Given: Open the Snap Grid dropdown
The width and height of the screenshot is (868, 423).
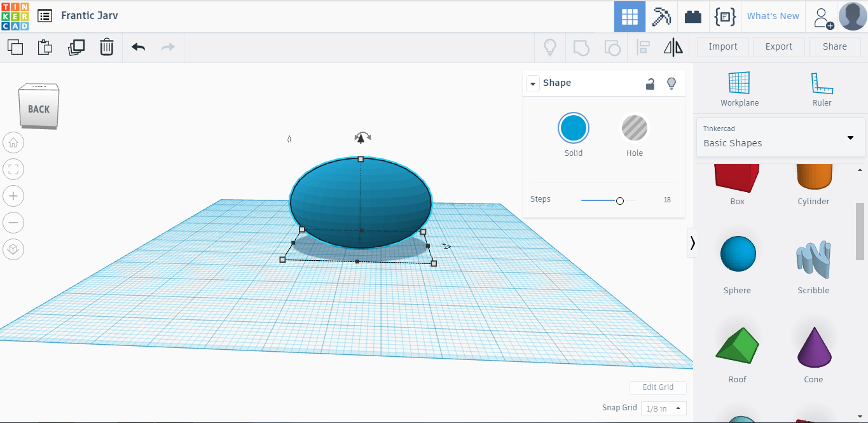Looking at the screenshot, I should click(663, 408).
